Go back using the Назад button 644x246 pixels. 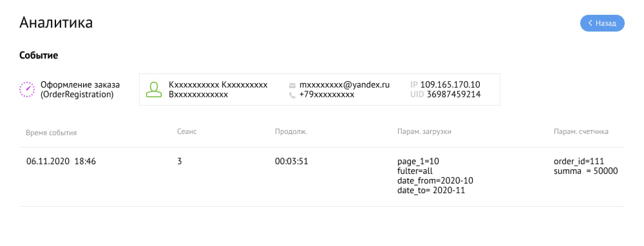(602, 23)
